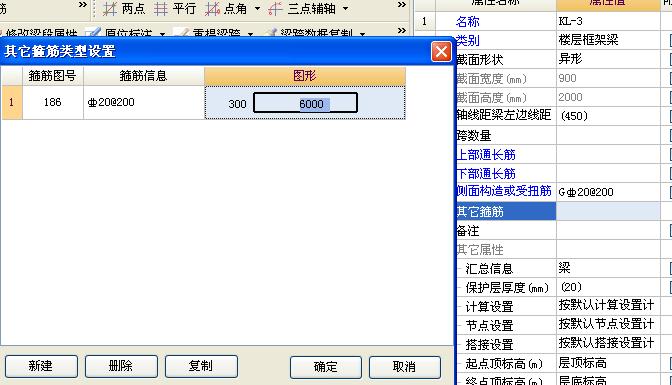Click the section height value 2000
The image size is (672, 385).
click(x=570, y=97)
